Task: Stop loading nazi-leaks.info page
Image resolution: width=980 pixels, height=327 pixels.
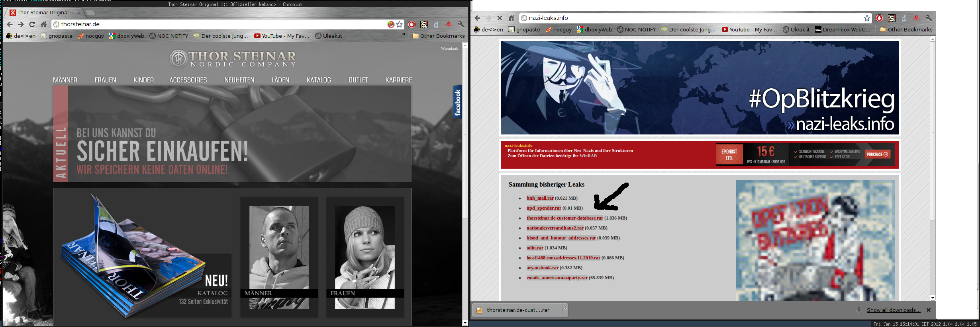Action: tap(500, 18)
